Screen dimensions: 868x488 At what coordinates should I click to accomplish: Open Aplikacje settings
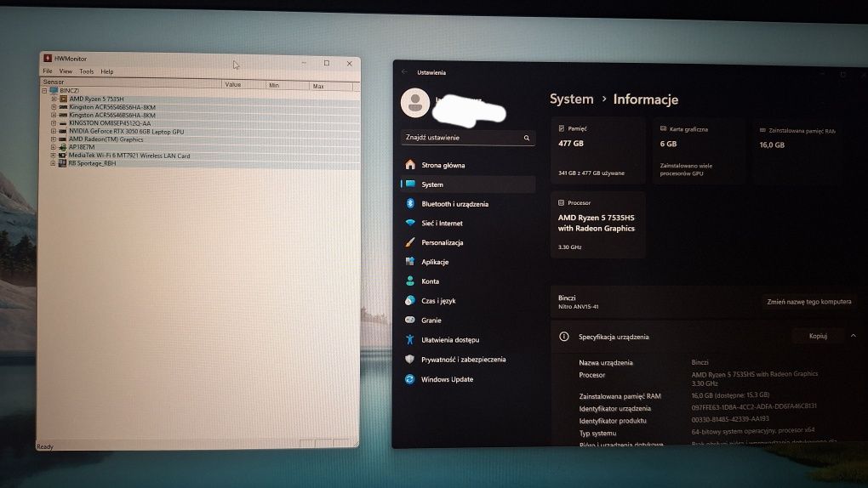[468, 262]
